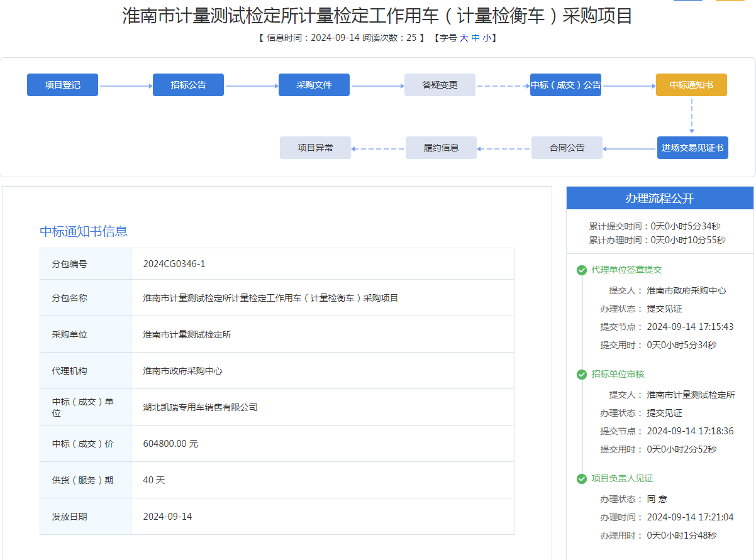Set font size to 大

click(464, 38)
